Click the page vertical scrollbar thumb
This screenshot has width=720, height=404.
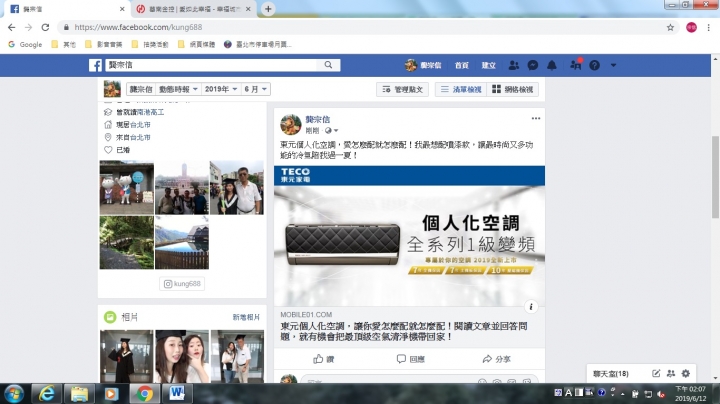[x=715, y=177]
